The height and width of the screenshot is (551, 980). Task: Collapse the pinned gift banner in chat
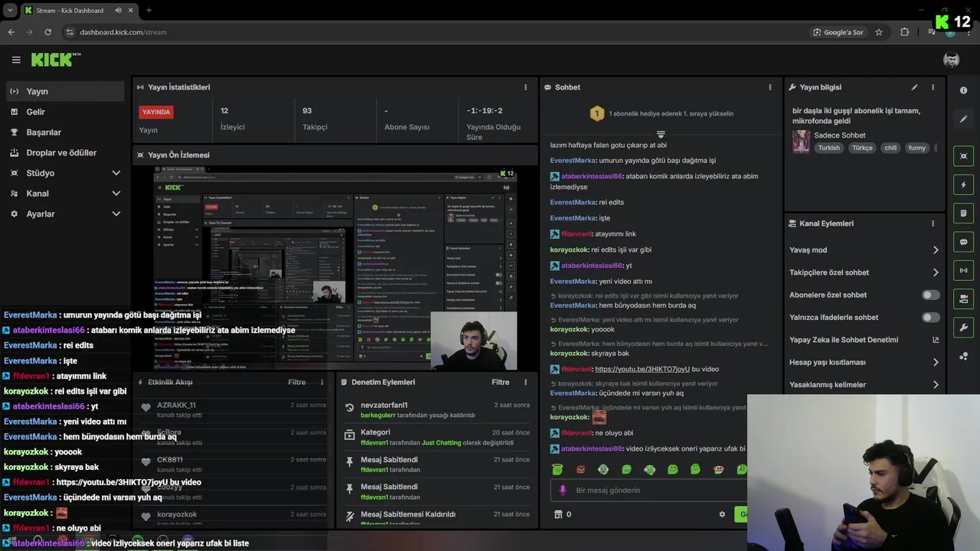coord(661,134)
